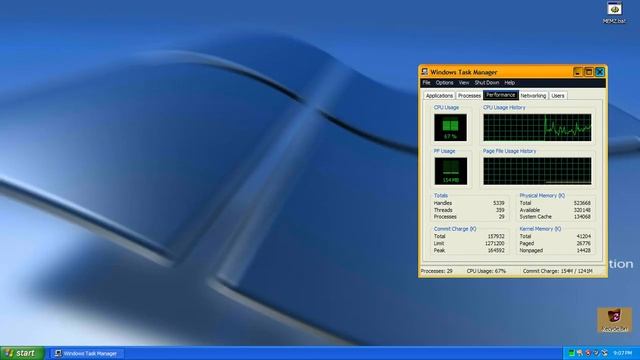
Task: Click Commit Charge Limit value 1271200
Action: [x=495, y=243]
